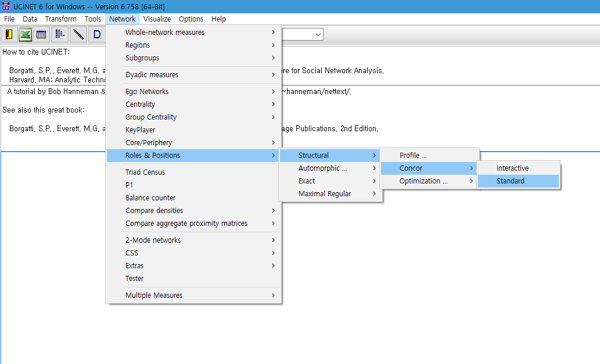Expand Multiple Measures submenu
Screen dimensions: 600x364
193,295
